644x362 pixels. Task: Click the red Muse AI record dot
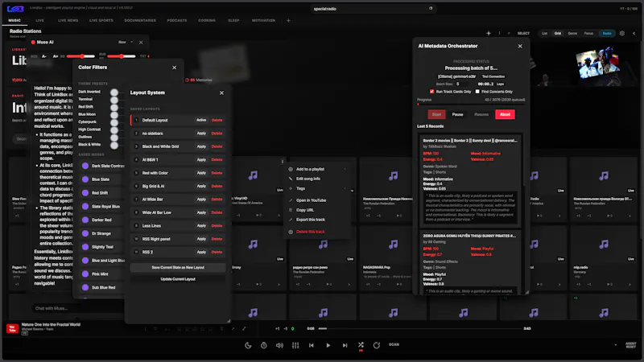pyautogui.click(x=33, y=43)
